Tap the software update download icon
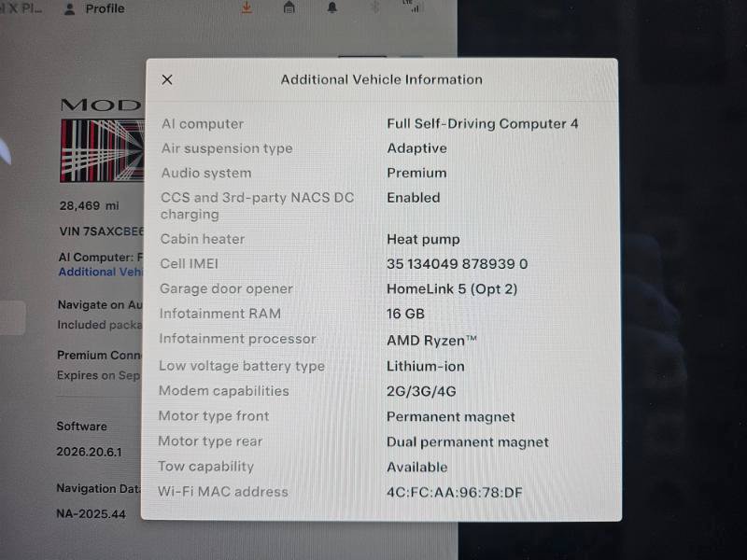 [x=247, y=7]
